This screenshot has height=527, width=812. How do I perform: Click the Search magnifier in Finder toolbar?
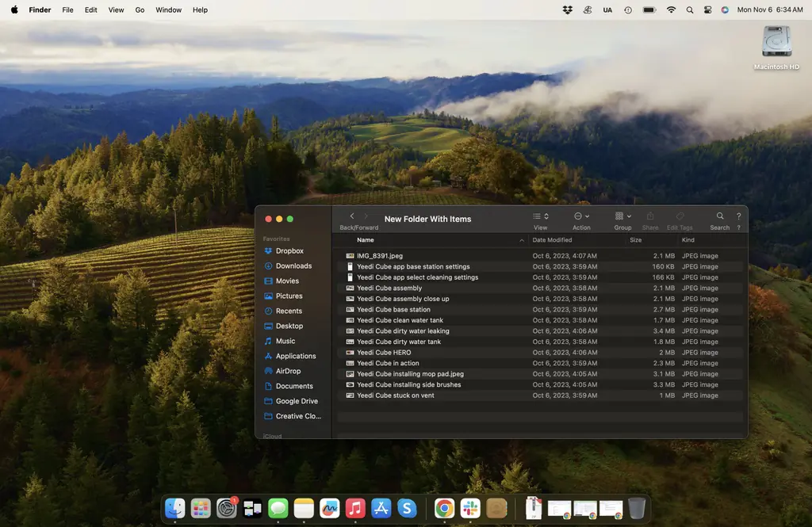pyautogui.click(x=720, y=216)
